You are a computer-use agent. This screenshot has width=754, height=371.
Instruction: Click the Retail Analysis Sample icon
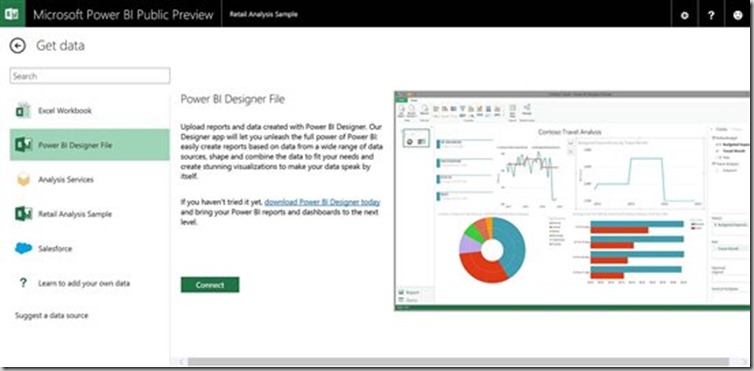coord(23,214)
